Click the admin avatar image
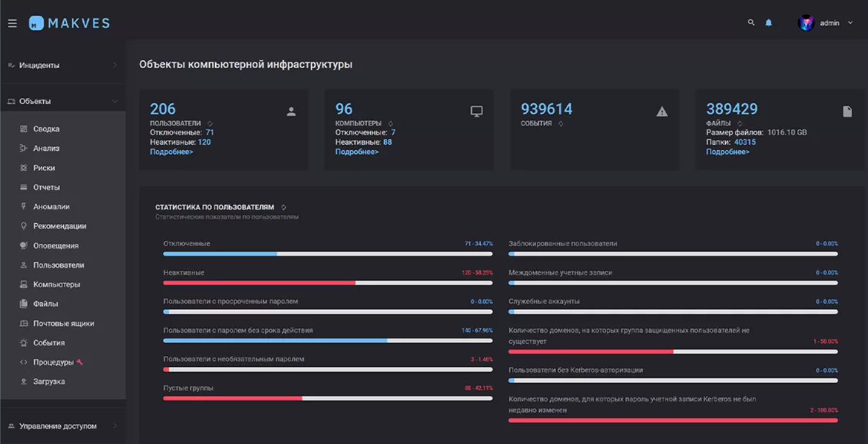 click(806, 23)
